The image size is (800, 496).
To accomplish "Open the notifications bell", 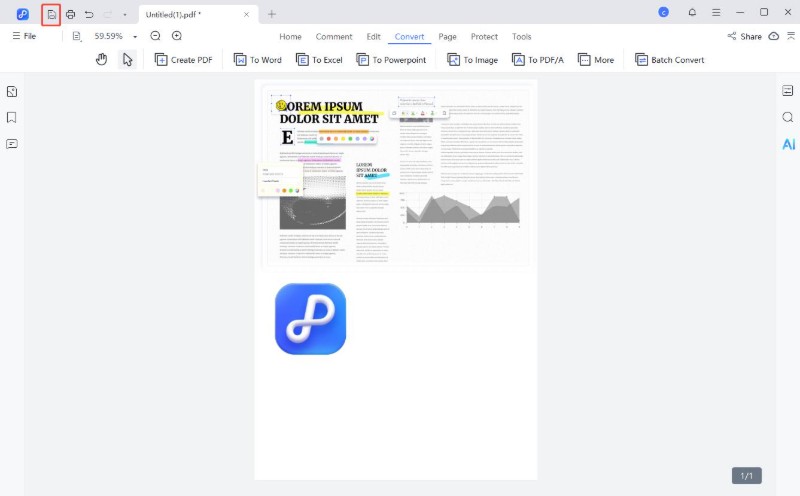I will click(692, 12).
